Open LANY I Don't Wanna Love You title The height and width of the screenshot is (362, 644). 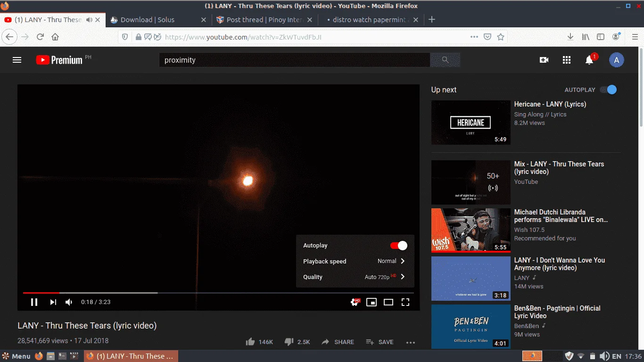(x=560, y=264)
